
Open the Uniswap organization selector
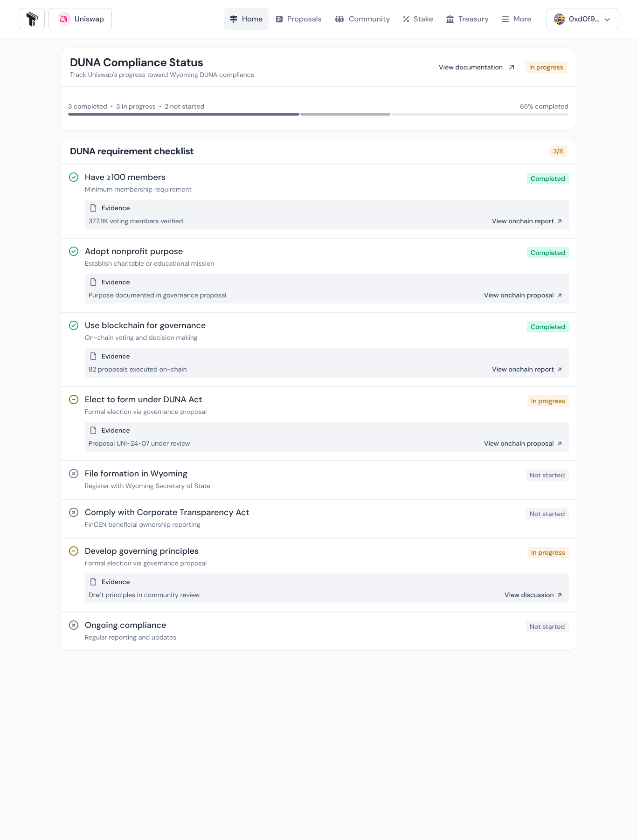click(80, 19)
